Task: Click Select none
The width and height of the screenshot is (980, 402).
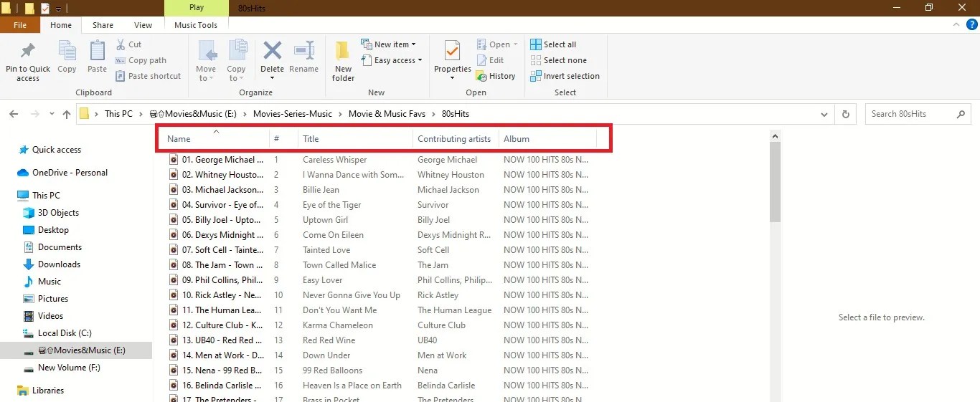Action: coord(558,60)
